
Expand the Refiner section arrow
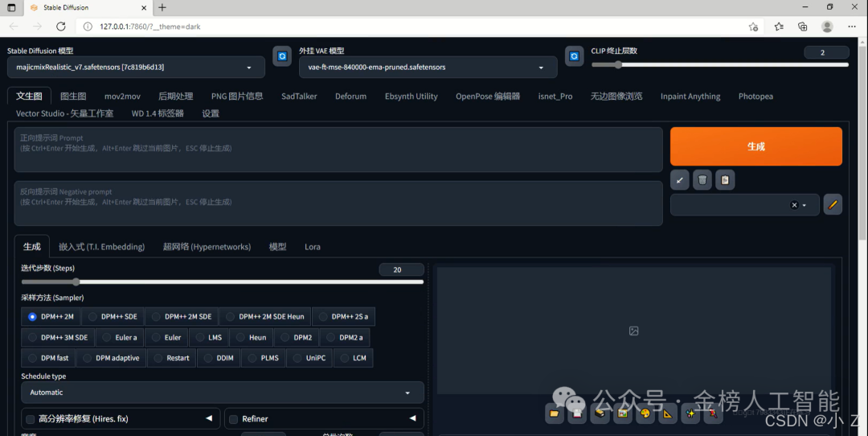click(412, 418)
